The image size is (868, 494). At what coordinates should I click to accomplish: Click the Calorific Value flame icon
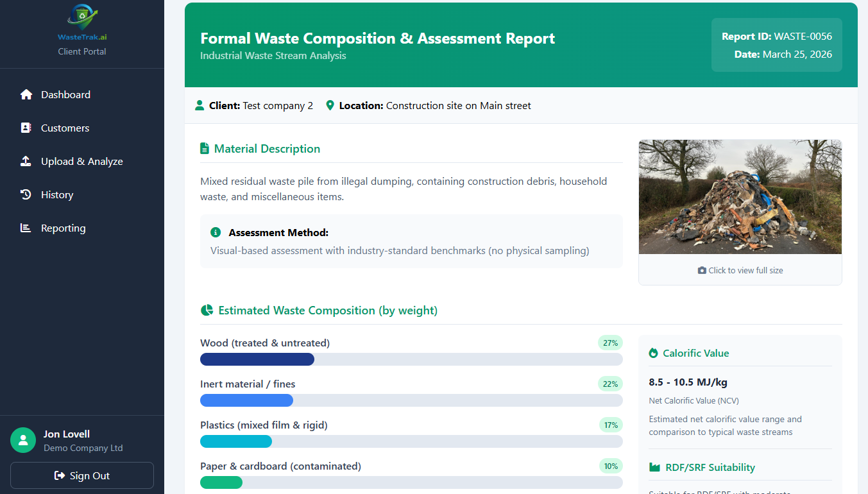coord(653,353)
